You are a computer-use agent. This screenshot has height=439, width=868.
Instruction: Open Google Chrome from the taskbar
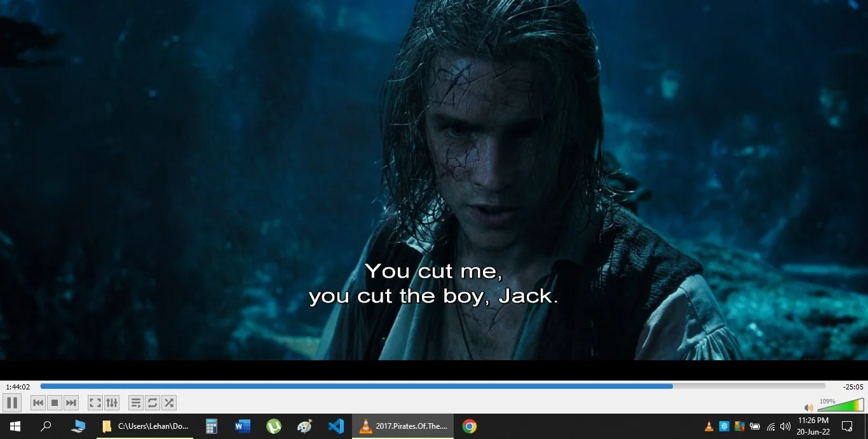tap(470, 426)
